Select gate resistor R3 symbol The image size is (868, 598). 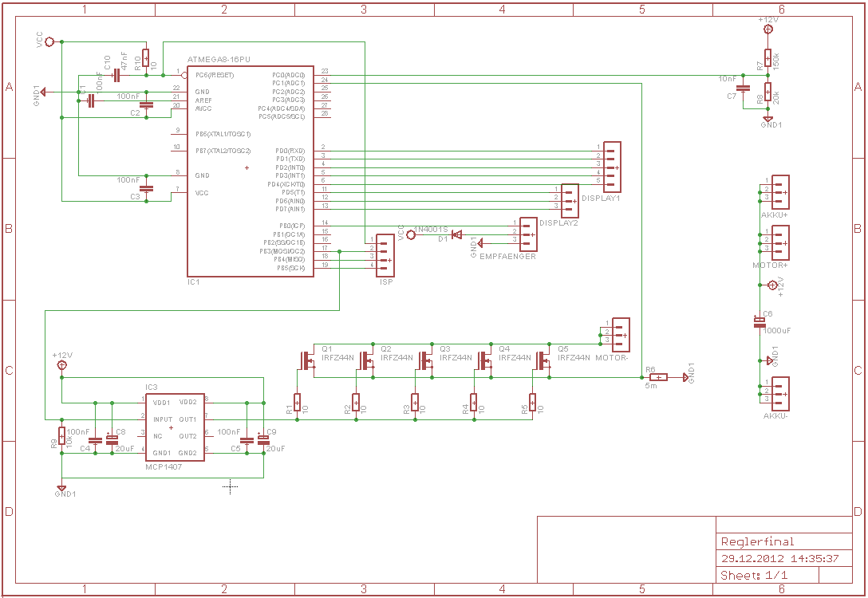415,403
